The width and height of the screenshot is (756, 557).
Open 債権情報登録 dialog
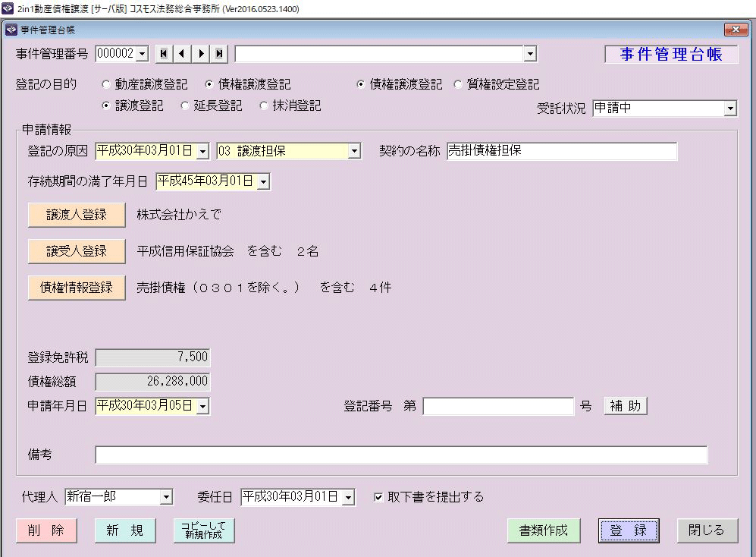coord(77,288)
